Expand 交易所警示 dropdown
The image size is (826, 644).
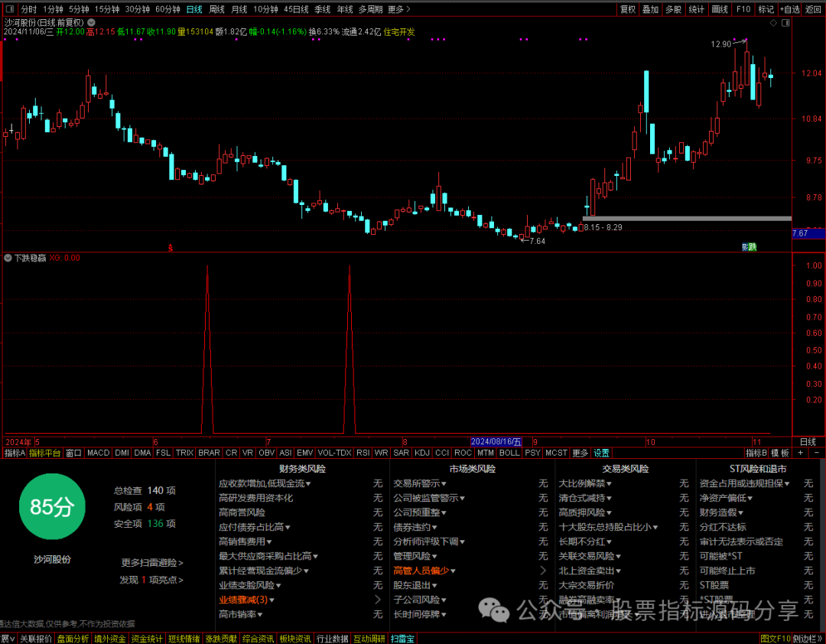420,483
